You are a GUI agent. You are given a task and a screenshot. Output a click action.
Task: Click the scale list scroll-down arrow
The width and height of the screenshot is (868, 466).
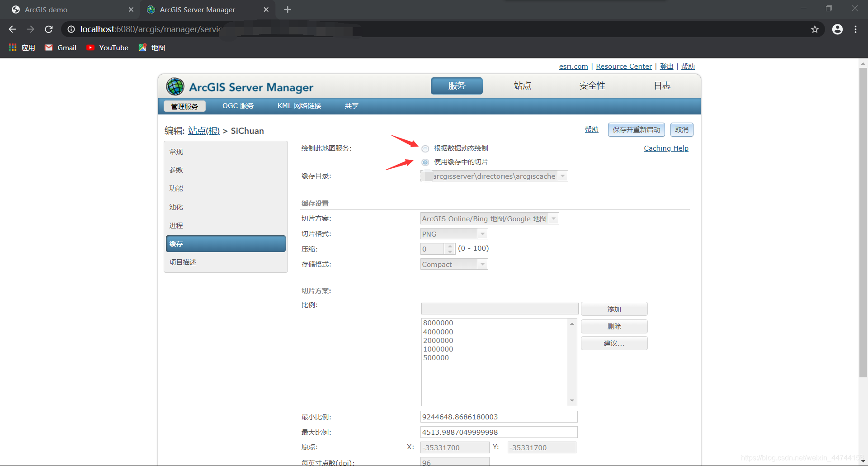572,401
